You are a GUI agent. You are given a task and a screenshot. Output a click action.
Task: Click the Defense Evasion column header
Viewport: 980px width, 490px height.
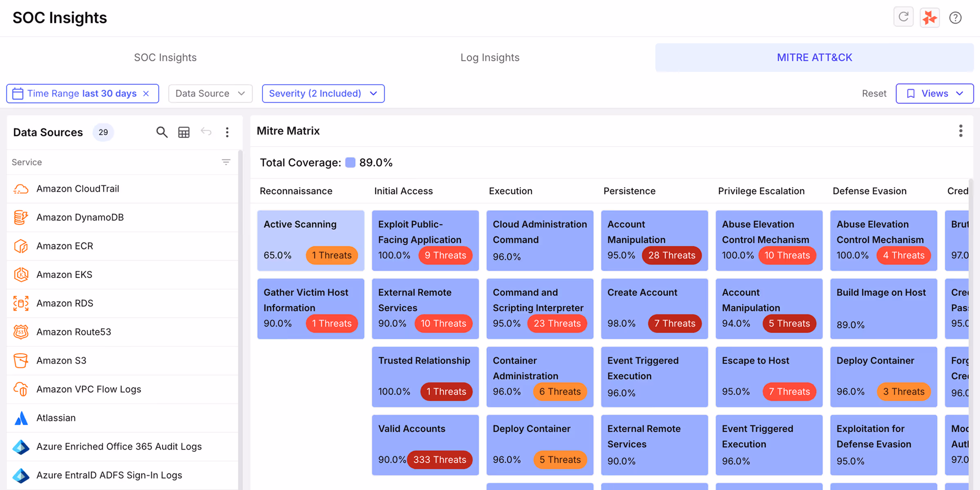click(x=869, y=191)
